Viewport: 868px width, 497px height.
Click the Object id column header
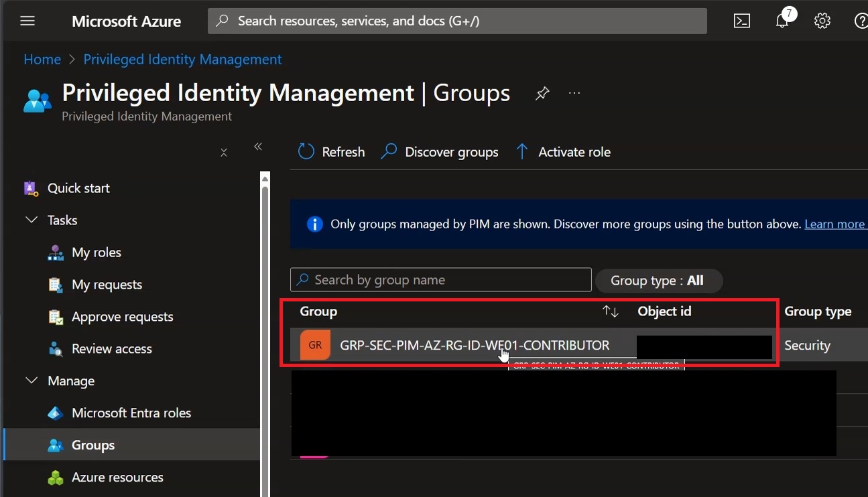coord(664,311)
